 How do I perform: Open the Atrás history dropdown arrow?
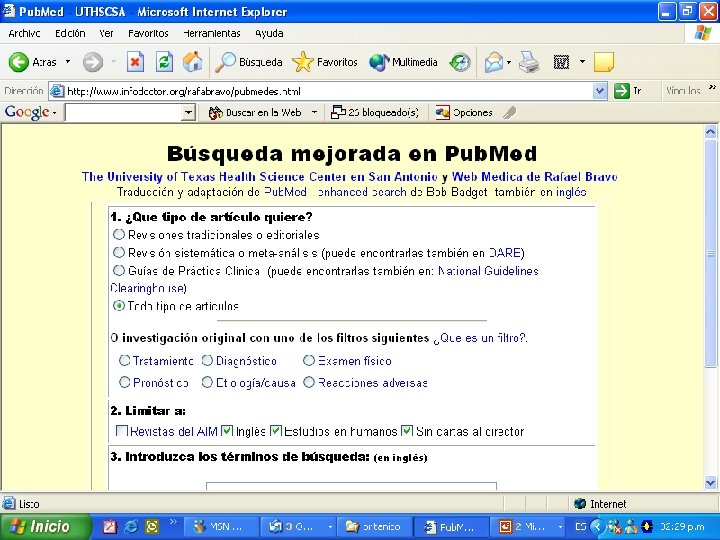tap(68, 62)
